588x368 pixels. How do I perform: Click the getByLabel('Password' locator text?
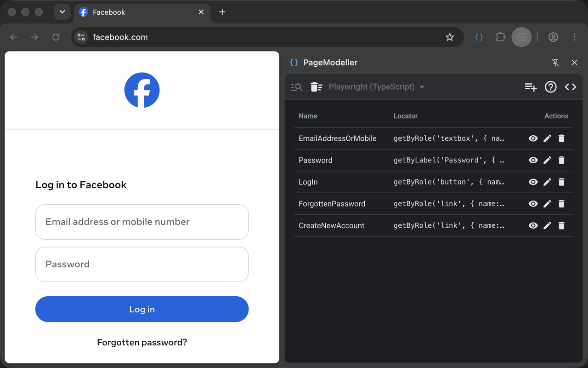click(449, 160)
